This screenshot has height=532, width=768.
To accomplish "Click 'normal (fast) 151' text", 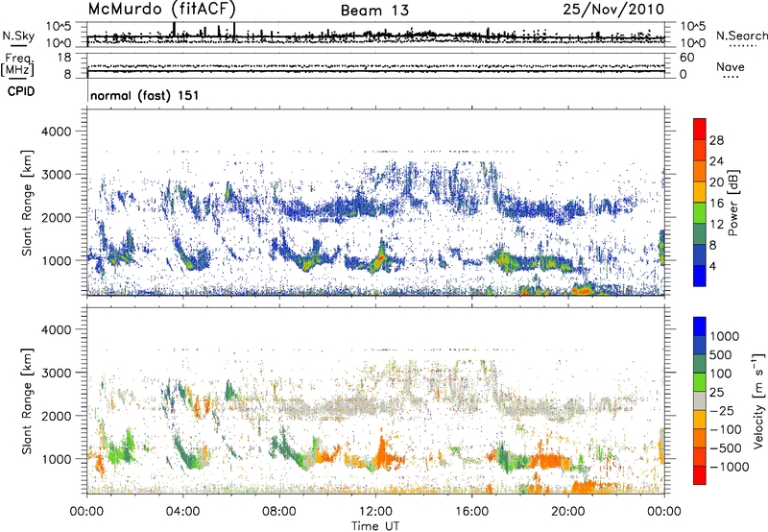I will coord(145,95).
